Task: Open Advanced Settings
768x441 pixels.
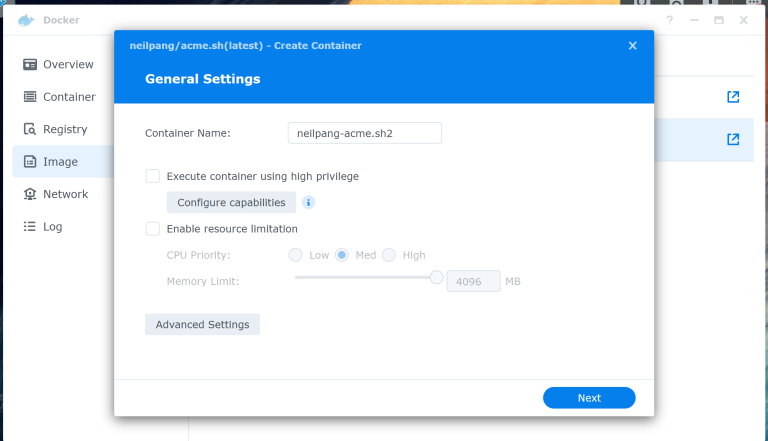Action: tap(202, 325)
